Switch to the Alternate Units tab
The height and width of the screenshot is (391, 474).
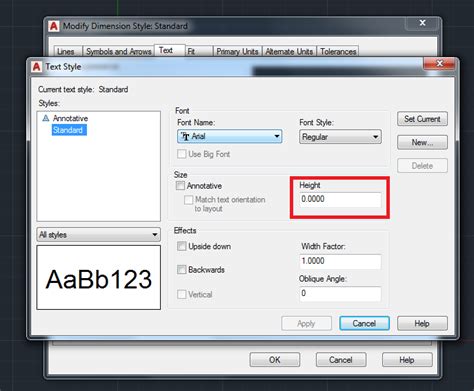[289, 52]
